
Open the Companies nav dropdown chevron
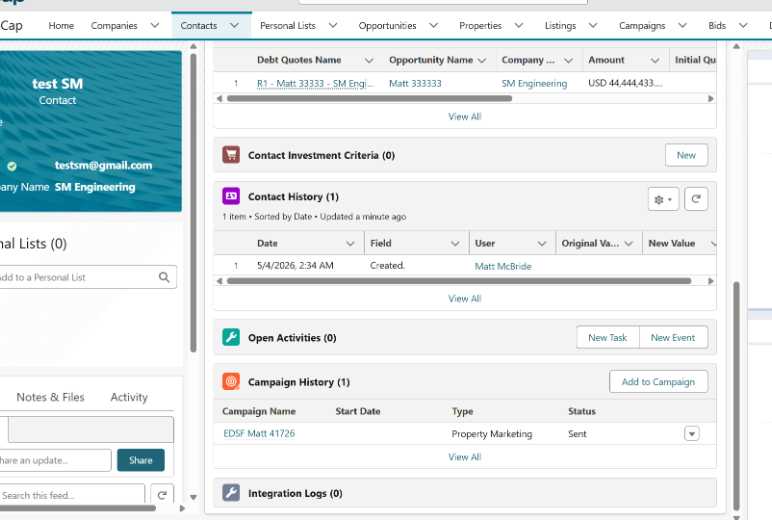pos(155,25)
